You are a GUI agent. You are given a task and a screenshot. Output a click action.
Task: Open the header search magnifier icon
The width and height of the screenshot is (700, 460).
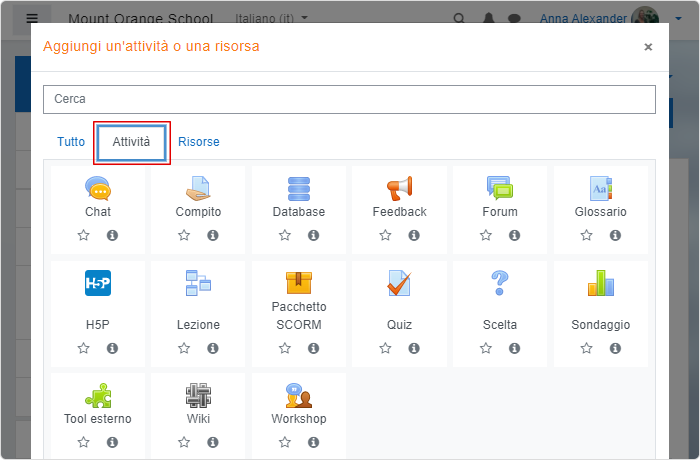pos(458,18)
